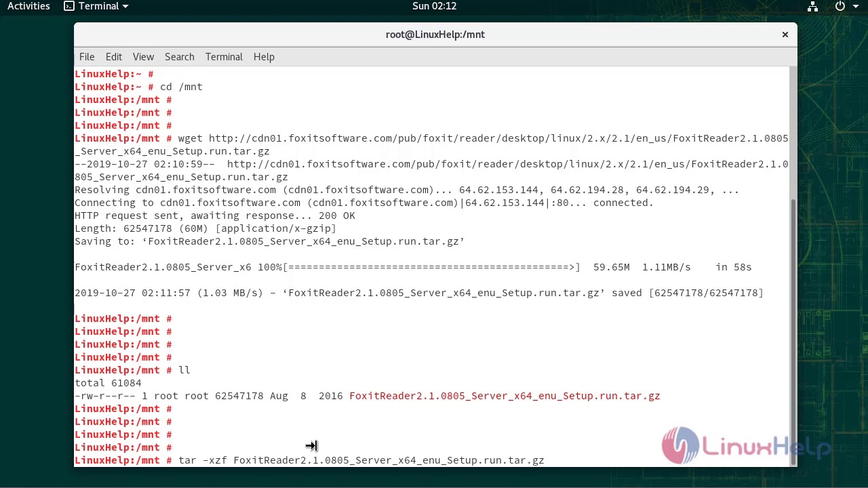Click the 100% download progress bar line
Screen dimensions: 868x488
(413, 267)
